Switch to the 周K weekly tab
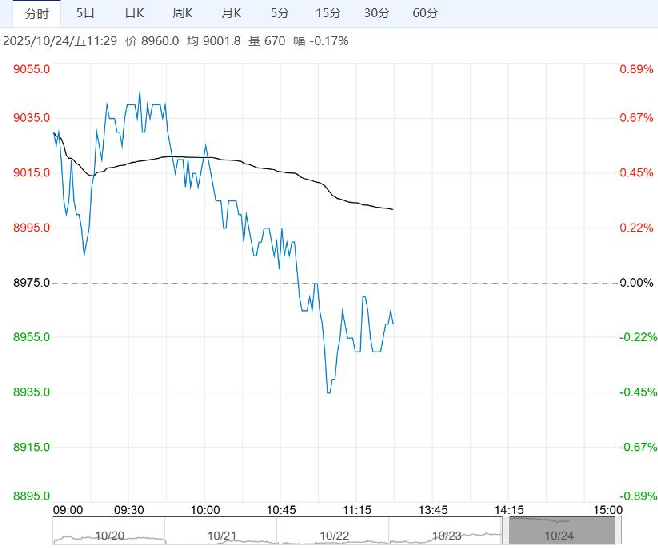 click(x=182, y=13)
